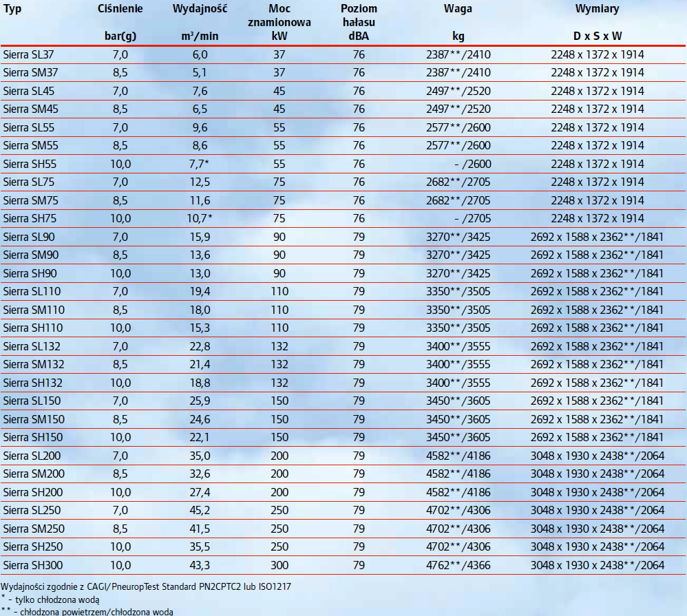Select the flow value '35,0' for Sierra SL200
Viewport: 687px width, 616px height.
(200, 456)
